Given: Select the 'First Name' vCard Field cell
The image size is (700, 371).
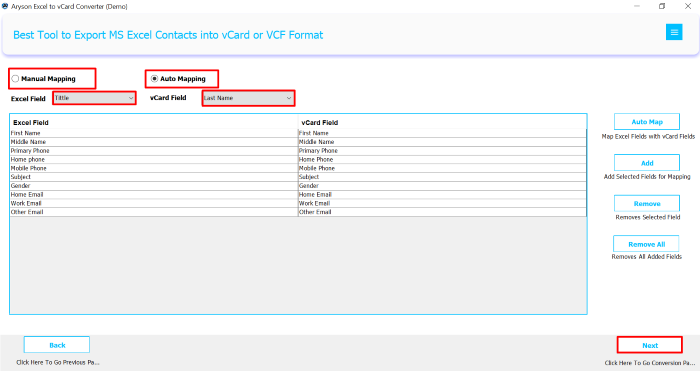Looking at the screenshot, I should coord(442,133).
